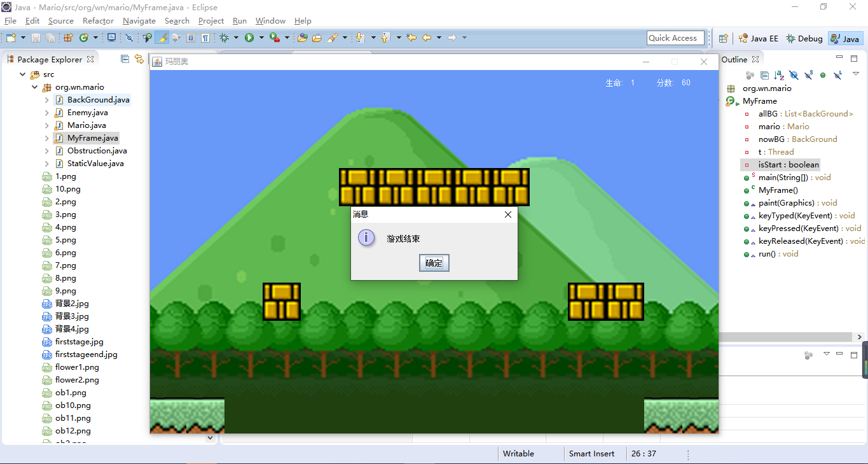Click the Back navigation arrow
The height and width of the screenshot is (464, 868).
[x=427, y=38]
